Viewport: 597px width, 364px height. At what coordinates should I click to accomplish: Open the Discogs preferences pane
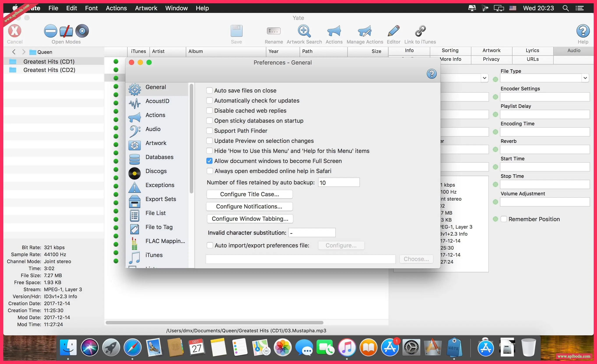click(x=157, y=173)
